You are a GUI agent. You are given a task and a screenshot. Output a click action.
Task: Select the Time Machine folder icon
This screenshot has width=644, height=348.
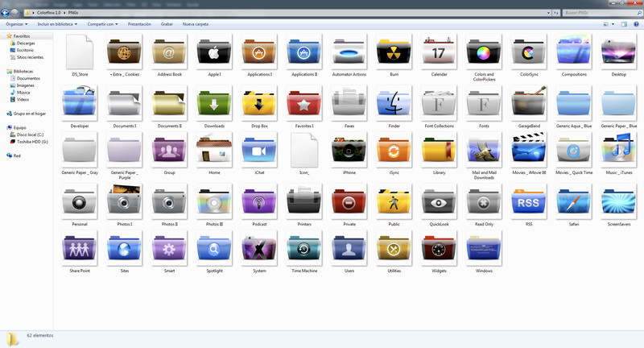coord(304,249)
